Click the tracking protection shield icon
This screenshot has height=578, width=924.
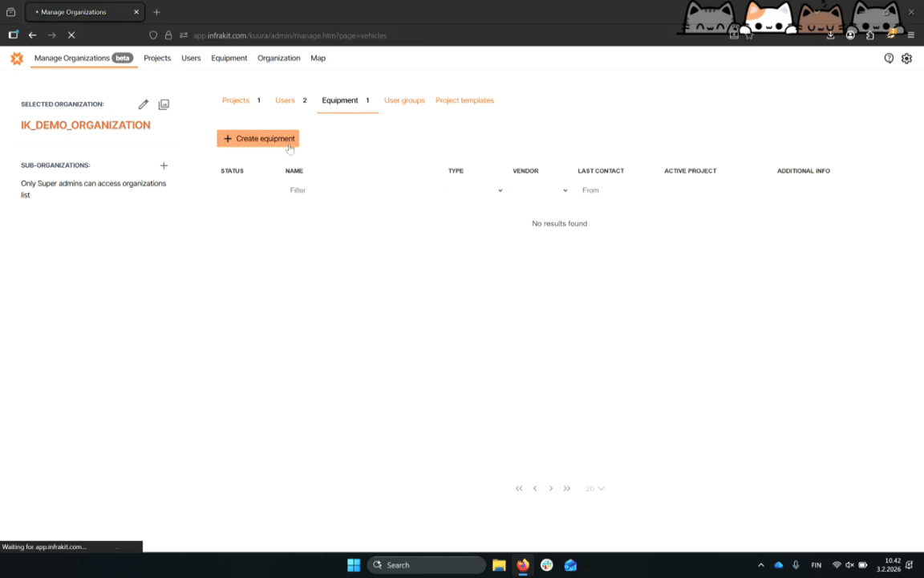click(x=153, y=35)
